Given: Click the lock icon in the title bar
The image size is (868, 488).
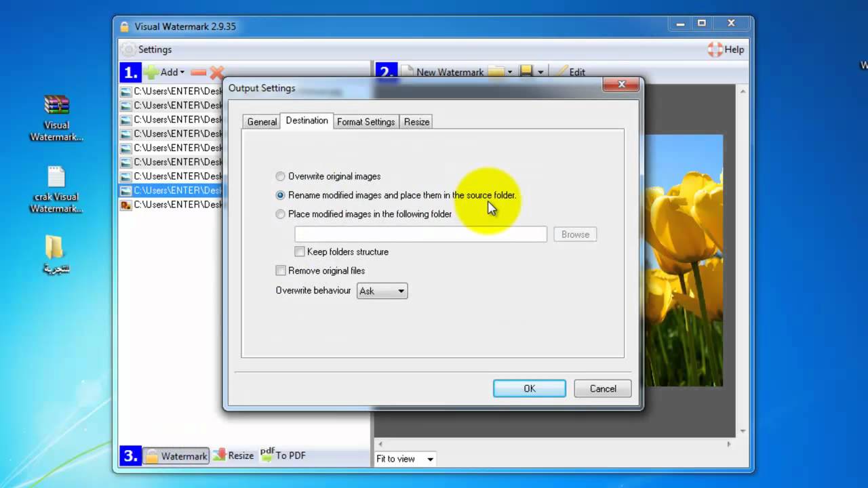Looking at the screenshot, I should (124, 26).
